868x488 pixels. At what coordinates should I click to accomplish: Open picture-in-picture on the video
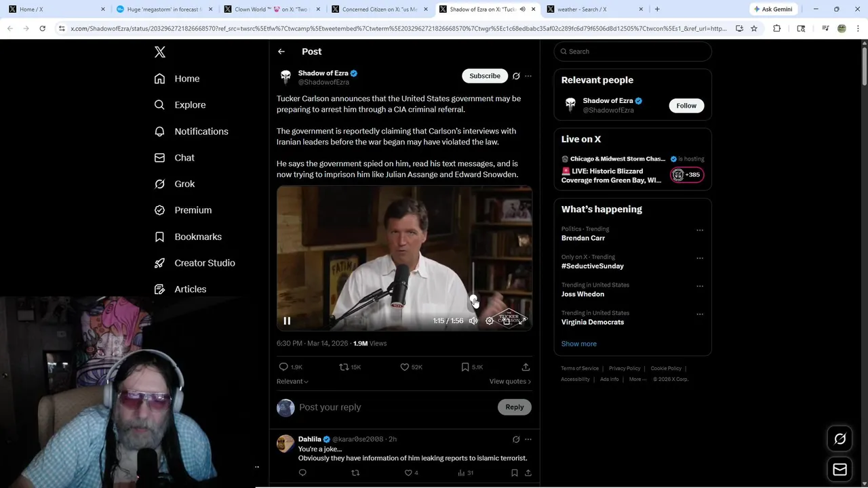click(506, 321)
